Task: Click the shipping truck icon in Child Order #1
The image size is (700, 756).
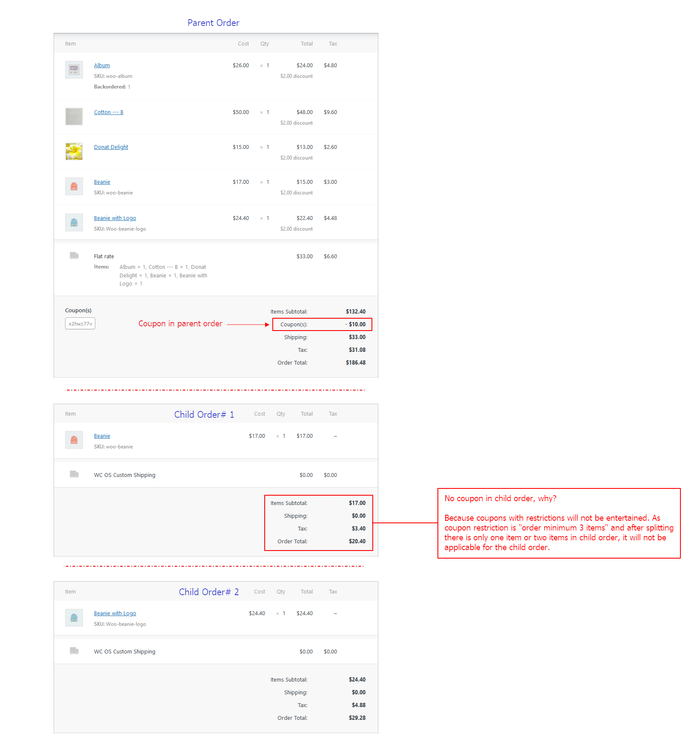Action: 74,474
